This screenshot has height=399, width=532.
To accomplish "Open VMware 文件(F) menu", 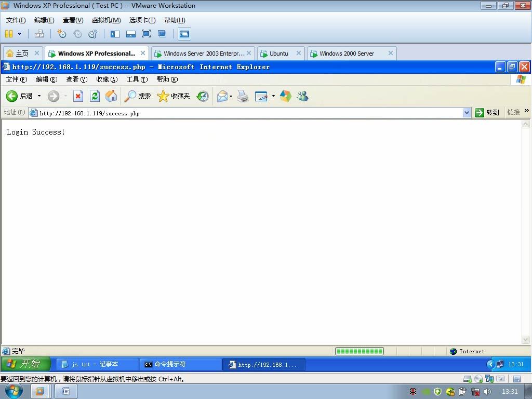I will click(16, 20).
